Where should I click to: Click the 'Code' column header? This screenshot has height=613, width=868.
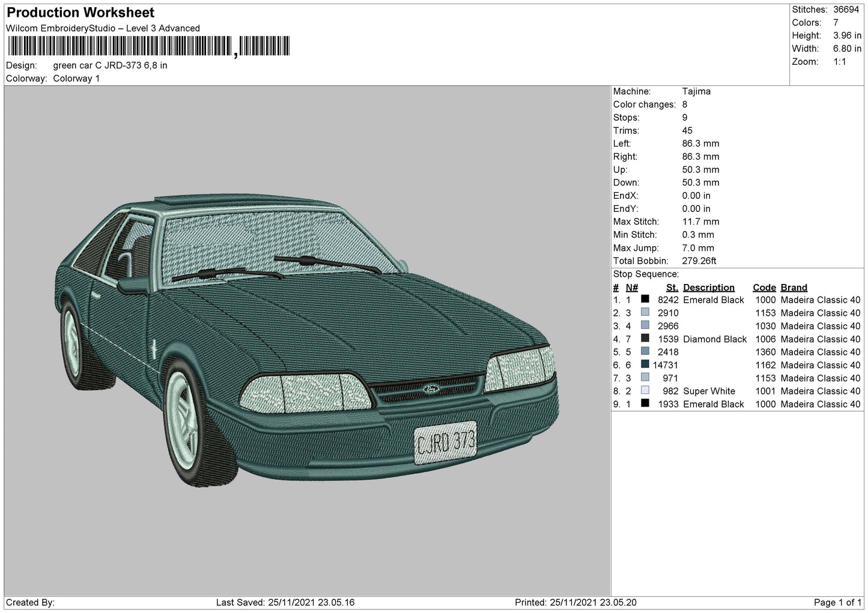click(x=764, y=288)
